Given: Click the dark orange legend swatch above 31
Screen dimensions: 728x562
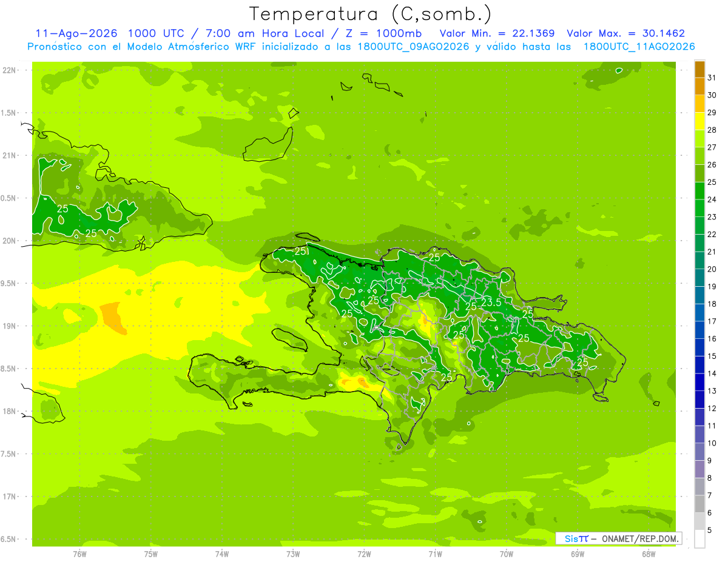Looking at the screenshot, I should click(699, 69).
